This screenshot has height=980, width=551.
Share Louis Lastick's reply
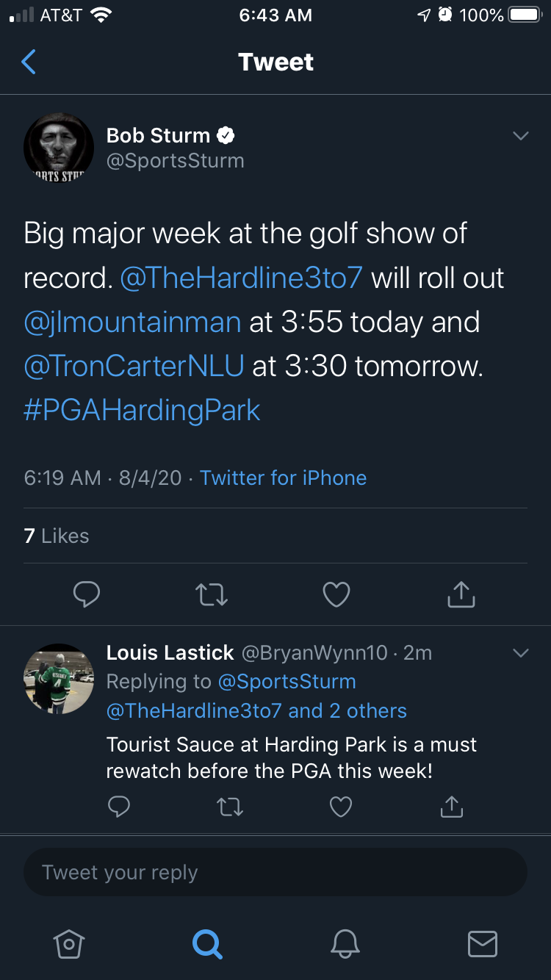[x=451, y=807]
